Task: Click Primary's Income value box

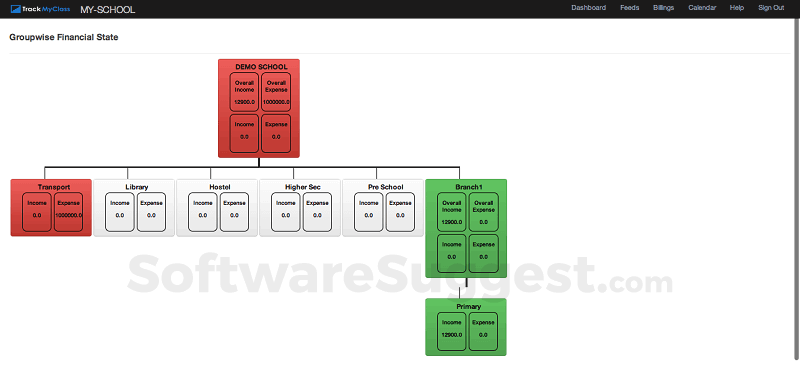Action: tap(452, 331)
